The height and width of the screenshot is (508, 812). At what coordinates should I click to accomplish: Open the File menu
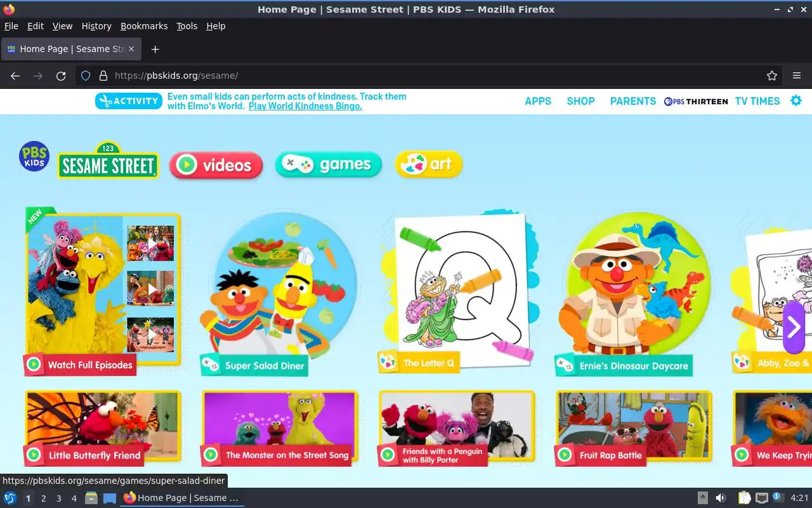pyautogui.click(x=11, y=26)
